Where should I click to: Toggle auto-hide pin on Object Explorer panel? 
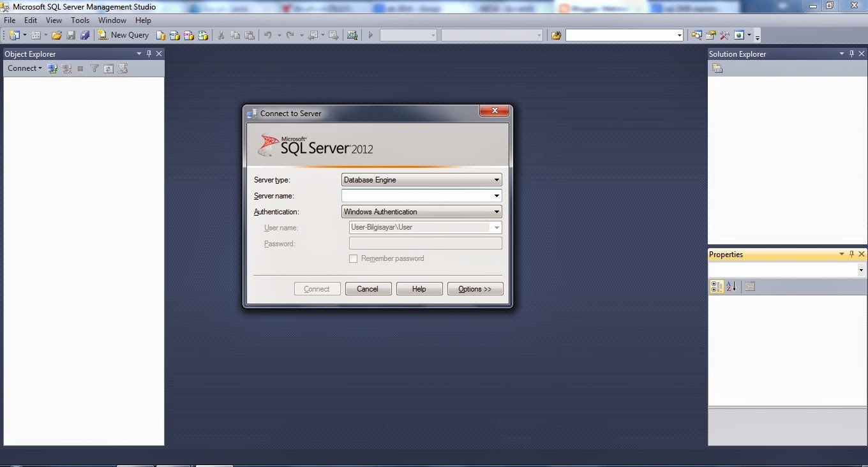click(149, 54)
